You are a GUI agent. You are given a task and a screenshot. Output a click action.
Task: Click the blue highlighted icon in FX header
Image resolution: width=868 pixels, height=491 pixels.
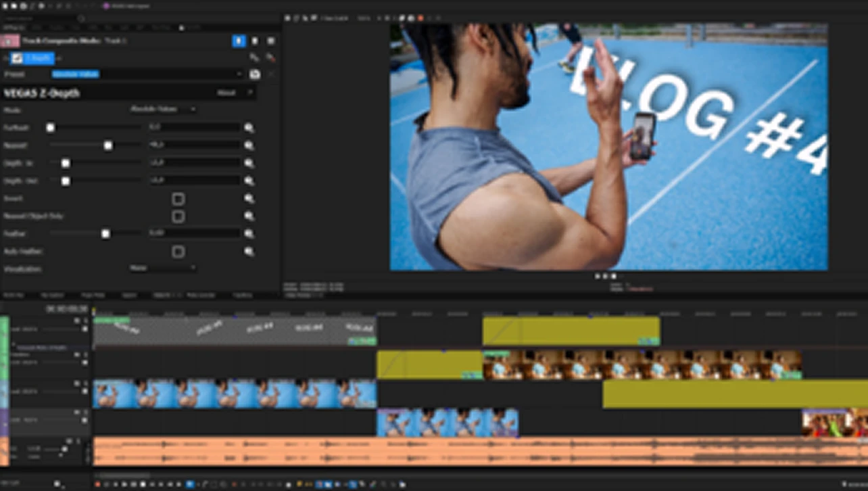(239, 41)
